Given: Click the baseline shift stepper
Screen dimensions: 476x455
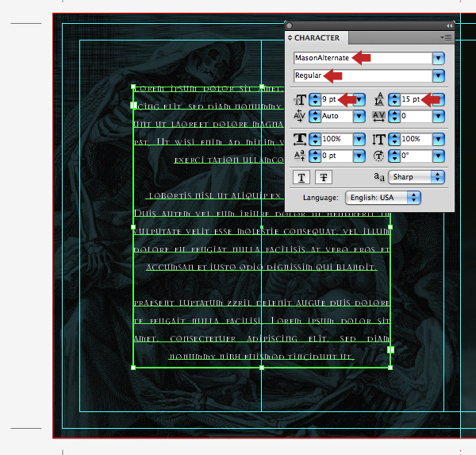Looking at the screenshot, I should click(x=315, y=156).
